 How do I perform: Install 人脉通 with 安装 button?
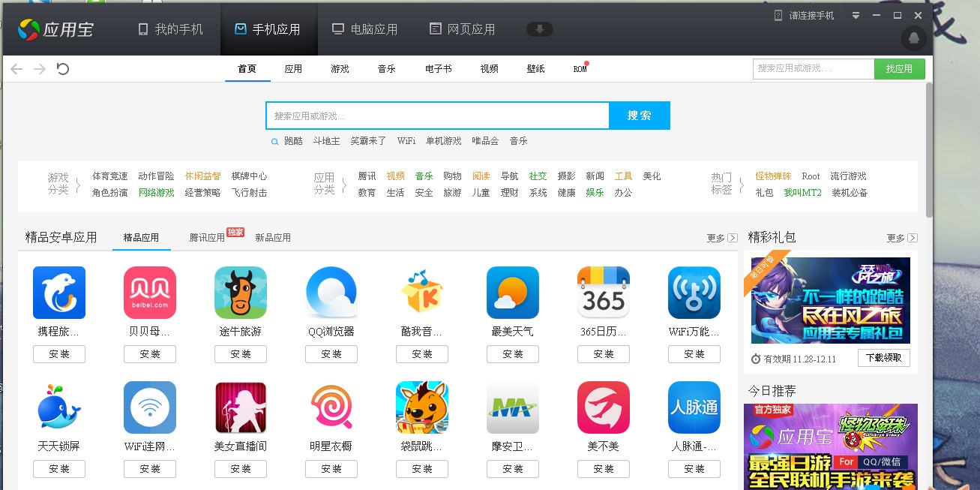[694, 469]
